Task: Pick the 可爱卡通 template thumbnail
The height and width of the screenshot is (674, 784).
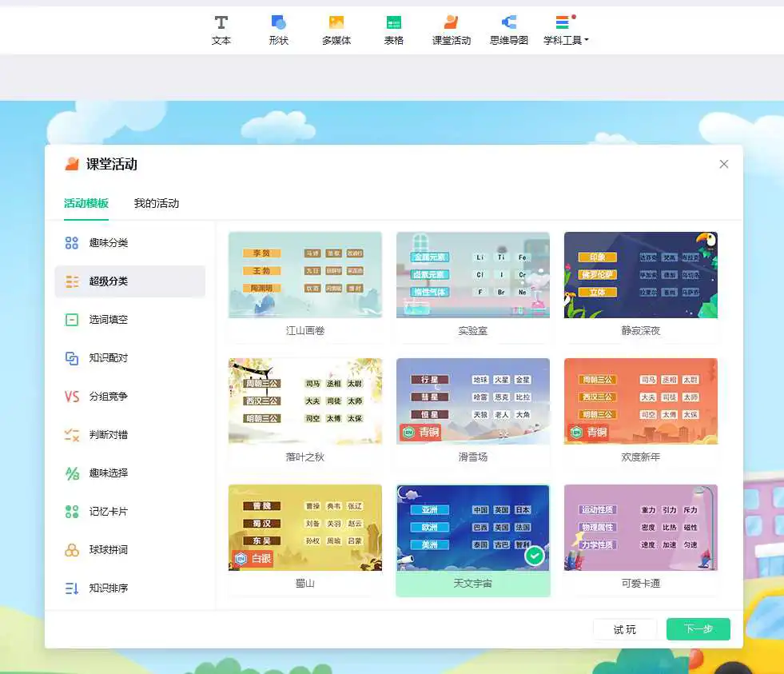Action: pyautogui.click(x=640, y=528)
